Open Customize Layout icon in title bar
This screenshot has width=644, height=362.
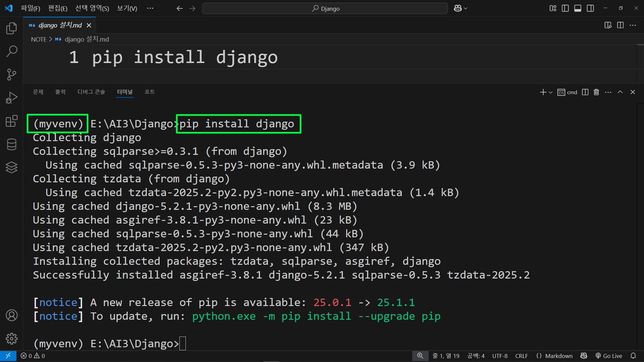[553, 8]
